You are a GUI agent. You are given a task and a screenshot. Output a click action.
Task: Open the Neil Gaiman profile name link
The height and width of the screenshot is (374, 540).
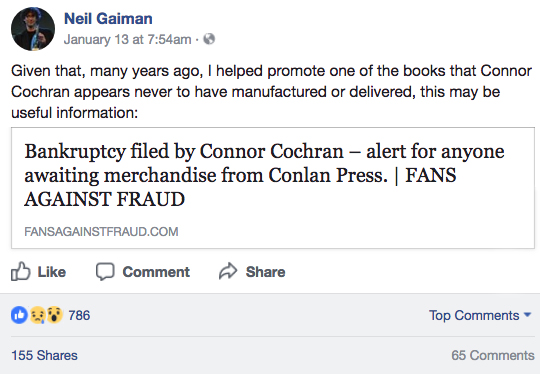pyautogui.click(x=108, y=18)
